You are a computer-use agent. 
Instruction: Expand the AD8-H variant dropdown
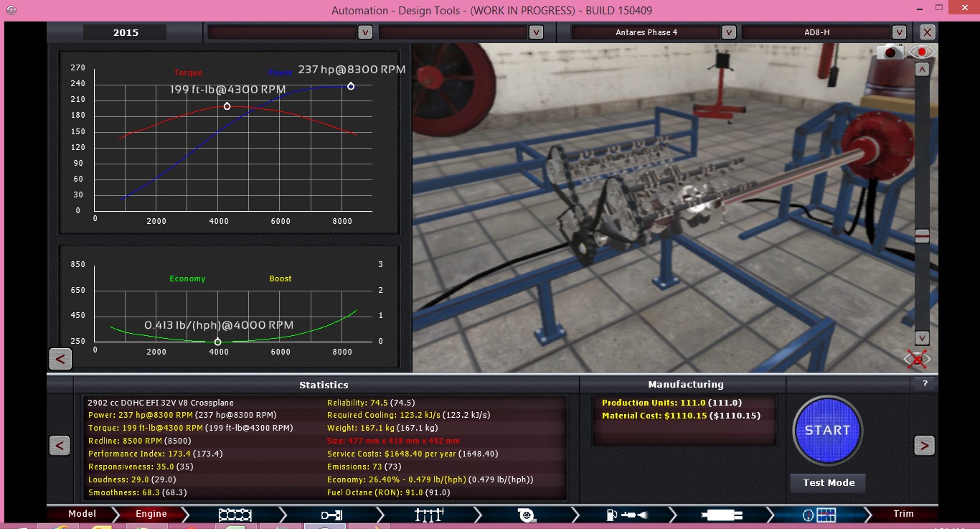899,32
